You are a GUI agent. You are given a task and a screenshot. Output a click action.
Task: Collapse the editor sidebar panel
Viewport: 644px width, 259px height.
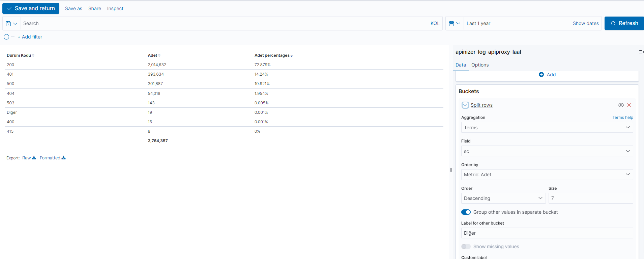[641, 52]
